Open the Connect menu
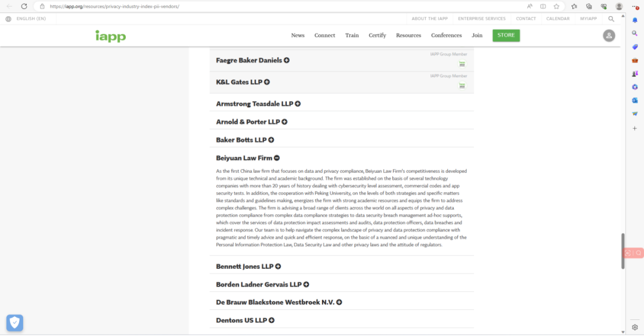 click(x=325, y=35)
